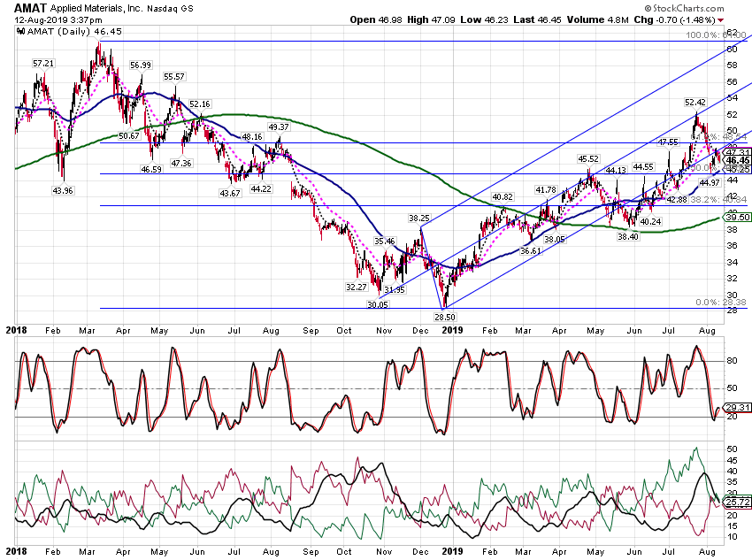This screenshot has width=752, height=560.
Task: Click the 29.31 stochastic value tag
Action: coord(738,408)
